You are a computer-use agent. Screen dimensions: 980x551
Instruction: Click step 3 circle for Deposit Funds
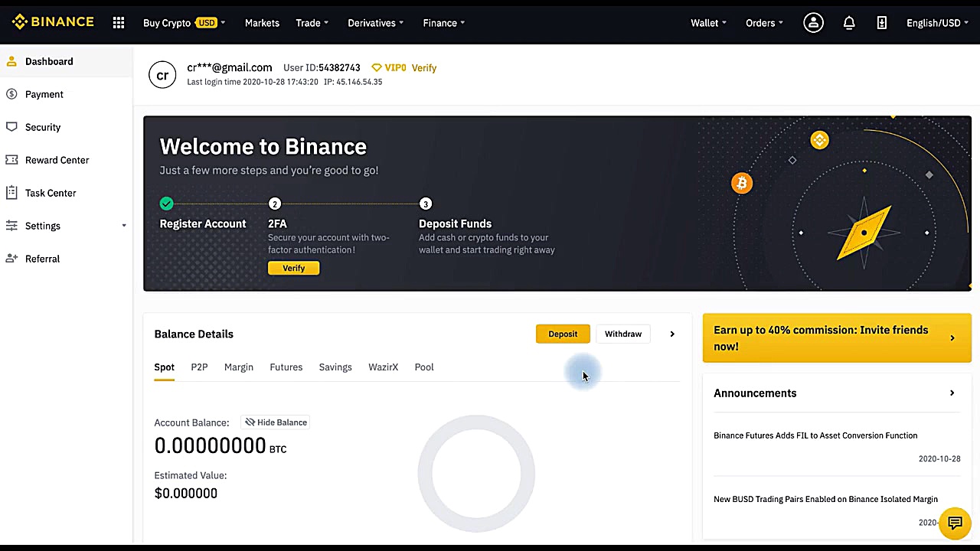coord(425,204)
